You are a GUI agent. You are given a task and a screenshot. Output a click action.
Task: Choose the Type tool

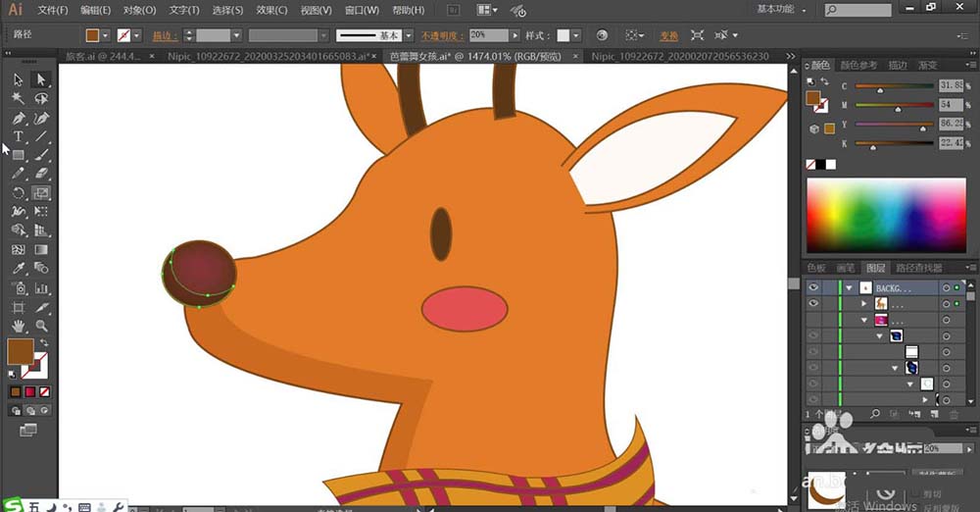[x=19, y=136]
